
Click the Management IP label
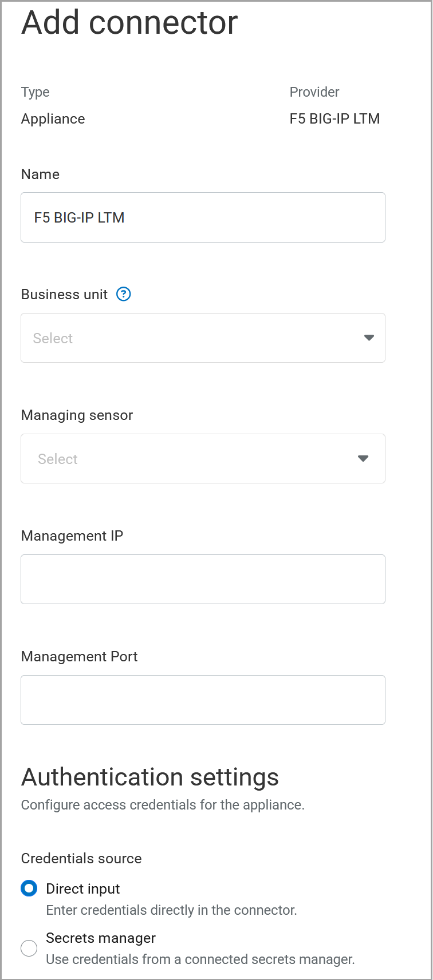pyautogui.click(x=72, y=536)
